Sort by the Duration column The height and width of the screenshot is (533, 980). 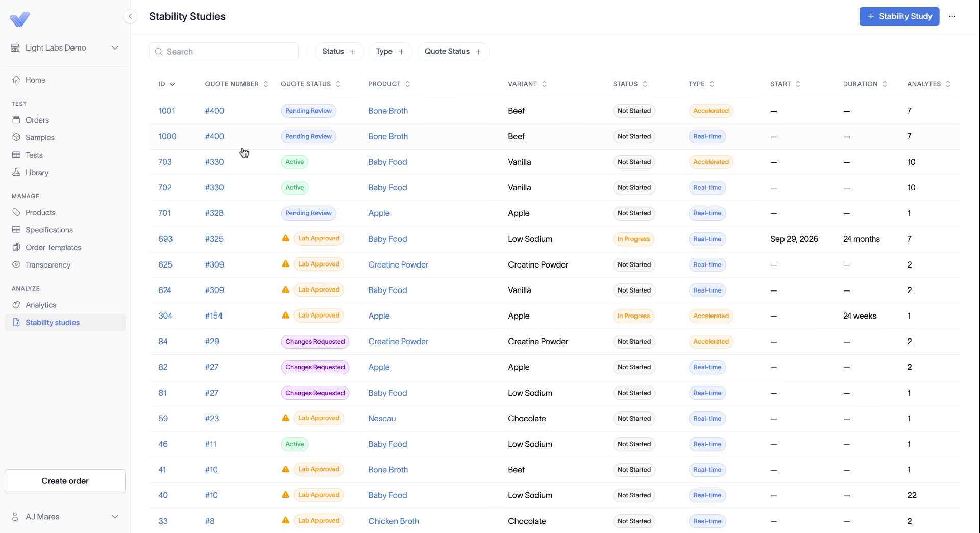pos(865,84)
